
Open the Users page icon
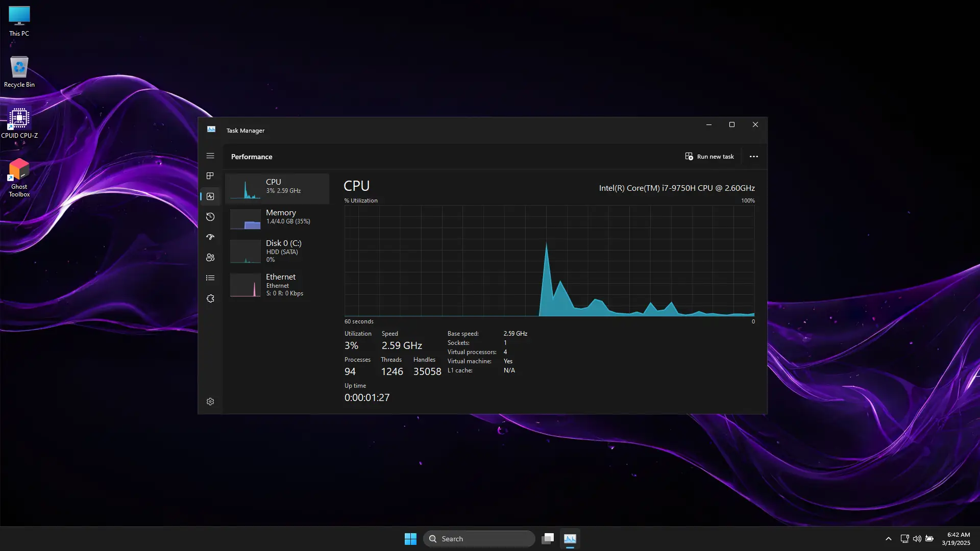(210, 258)
